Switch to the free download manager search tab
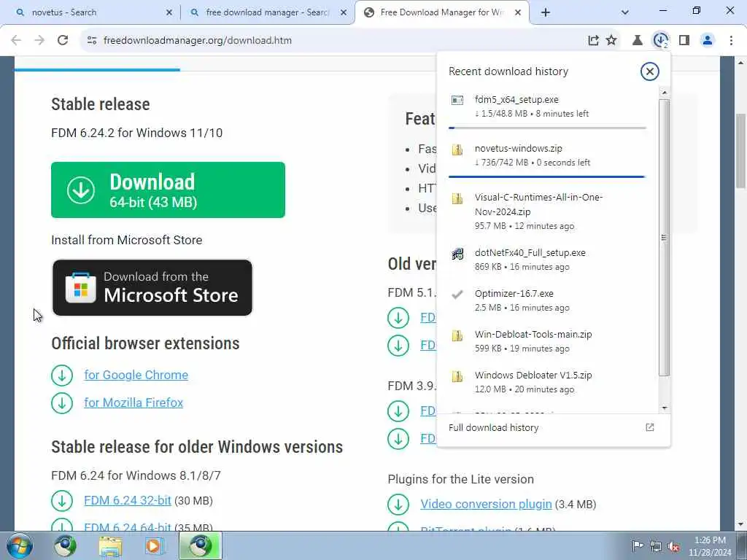Image resolution: width=747 pixels, height=560 pixels. tap(268, 13)
